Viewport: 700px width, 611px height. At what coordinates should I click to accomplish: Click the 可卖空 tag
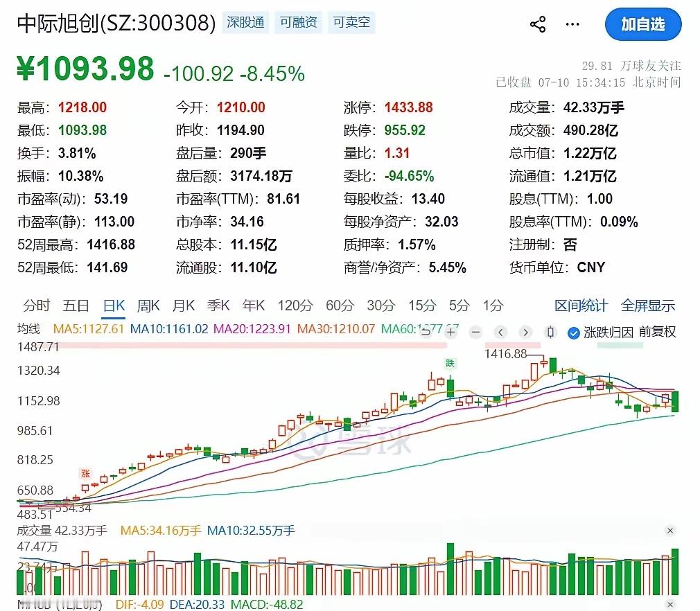pos(352,22)
